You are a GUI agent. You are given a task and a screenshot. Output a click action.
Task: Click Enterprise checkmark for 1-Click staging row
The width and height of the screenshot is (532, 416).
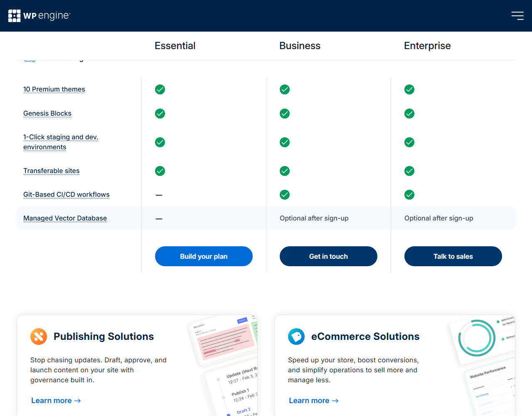pyautogui.click(x=409, y=142)
